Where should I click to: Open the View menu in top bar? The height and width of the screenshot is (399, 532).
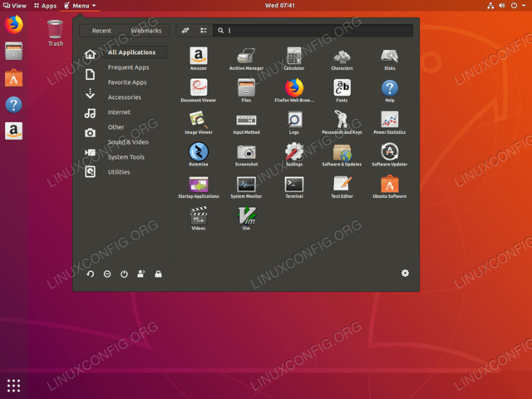pyautogui.click(x=15, y=6)
